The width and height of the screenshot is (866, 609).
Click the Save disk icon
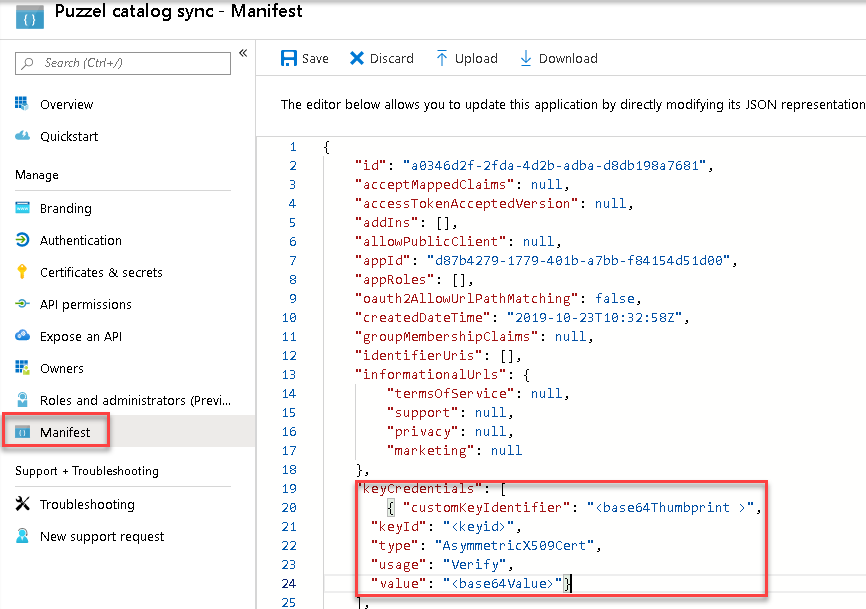(289, 58)
